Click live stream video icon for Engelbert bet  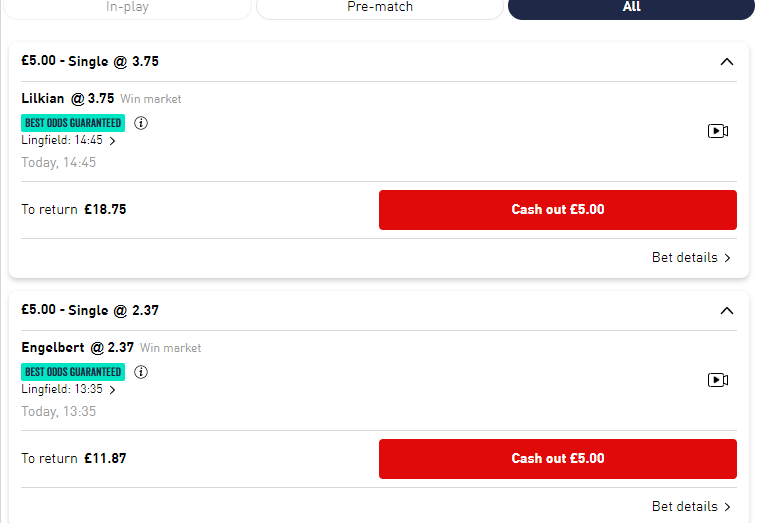pyautogui.click(x=717, y=380)
